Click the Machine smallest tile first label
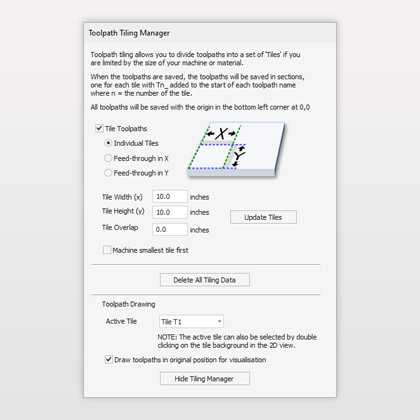Screen dimensions: 420x420 tap(150, 250)
